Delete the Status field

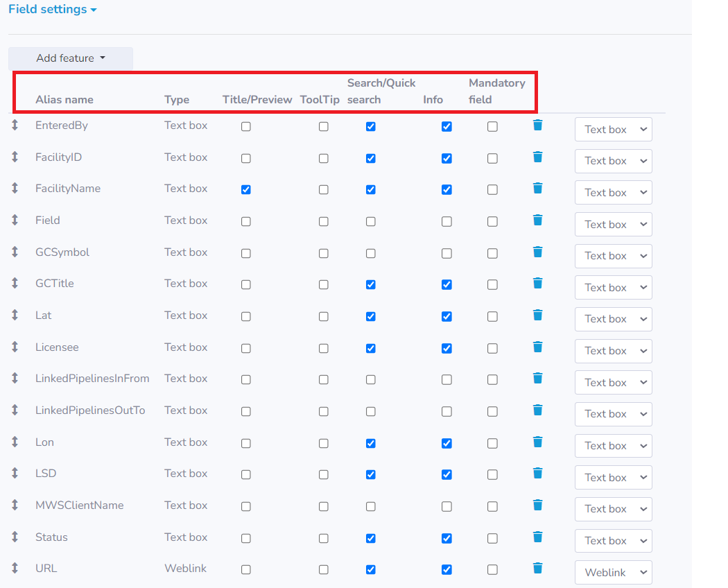click(537, 537)
